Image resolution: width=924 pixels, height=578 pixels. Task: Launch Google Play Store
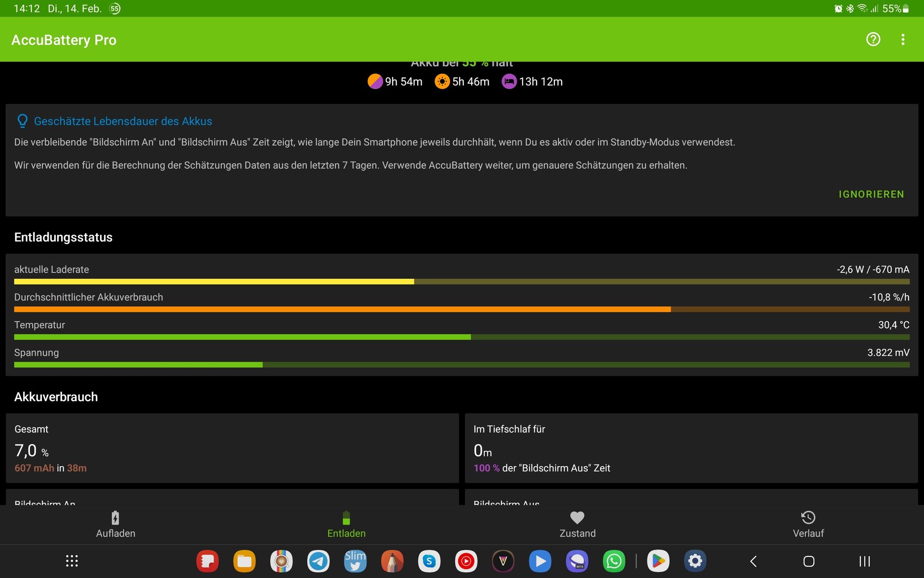658,561
